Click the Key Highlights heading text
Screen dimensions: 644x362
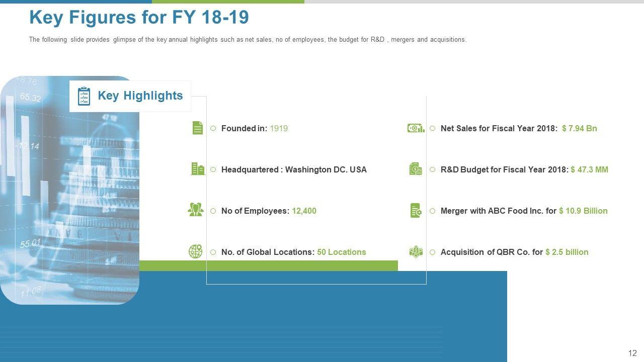point(140,96)
